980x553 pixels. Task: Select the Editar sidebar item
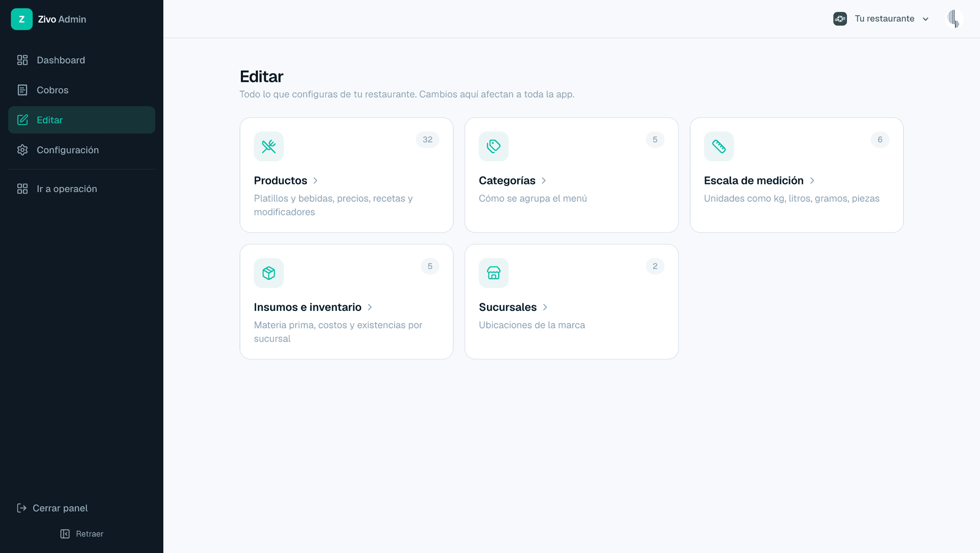pyautogui.click(x=82, y=120)
